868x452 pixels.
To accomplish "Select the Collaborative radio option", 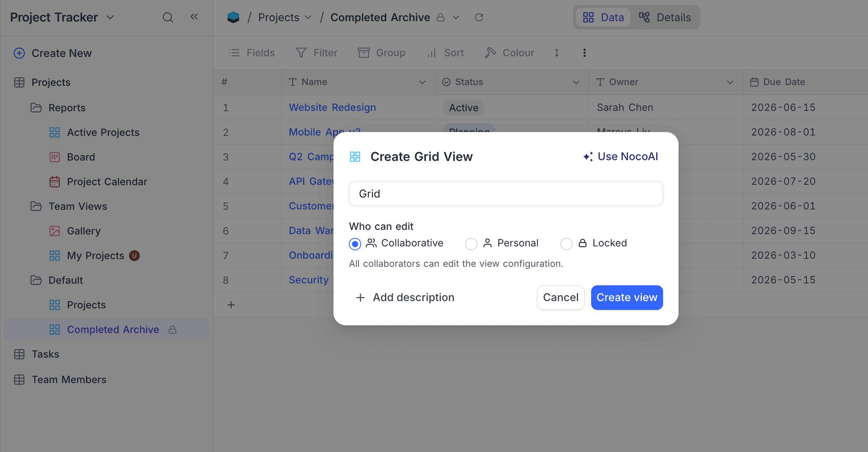I will pyautogui.click(x=355, y=244).
